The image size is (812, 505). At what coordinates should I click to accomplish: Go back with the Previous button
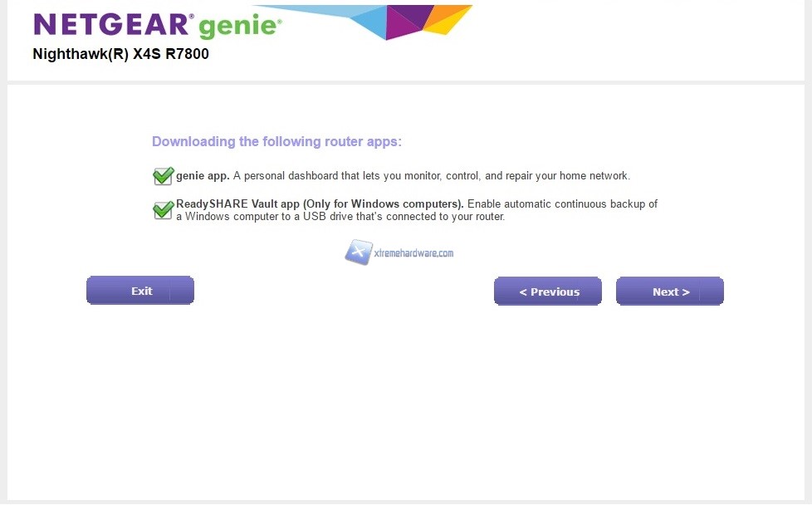pos(548,292)
